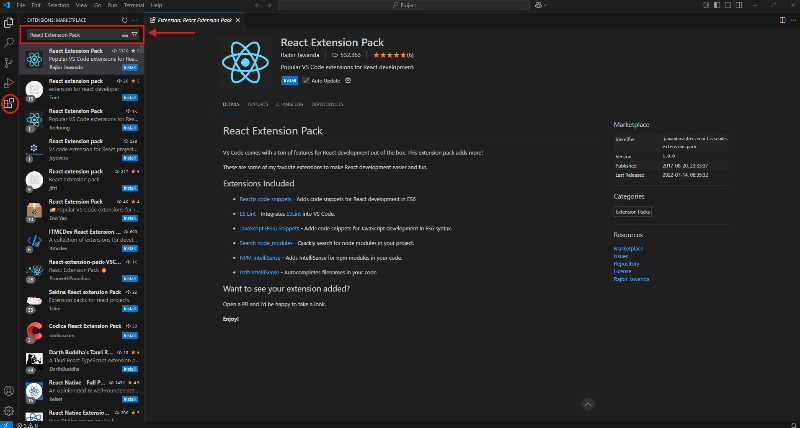Click the Codica red C extension thumbnail
The height and width of the screenshot is (428, 800).
click(x=34, y=332)
